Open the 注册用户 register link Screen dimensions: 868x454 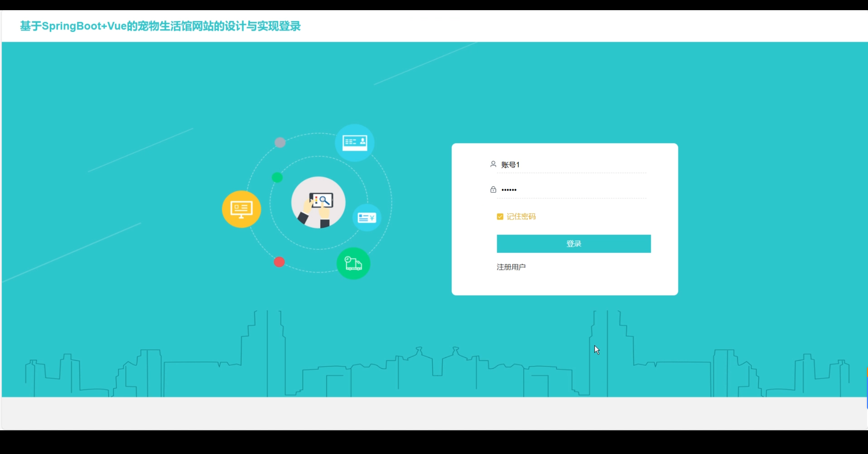point(511,267)
